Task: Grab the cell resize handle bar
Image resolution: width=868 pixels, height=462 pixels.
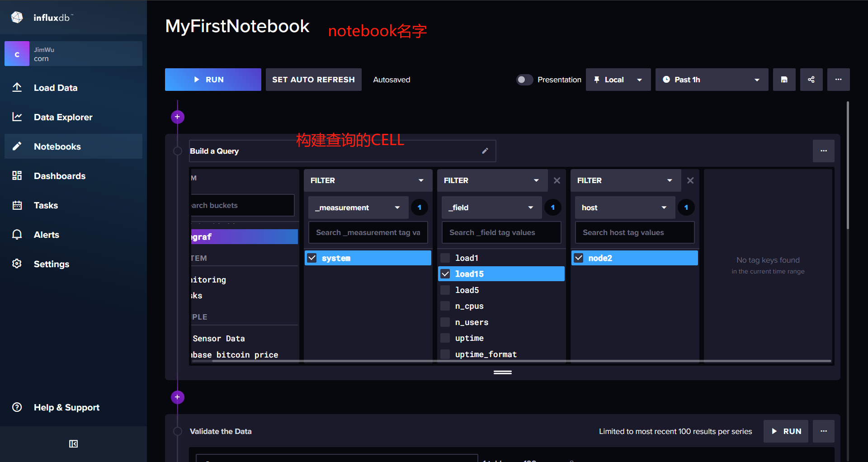Action: pos(503,372)
